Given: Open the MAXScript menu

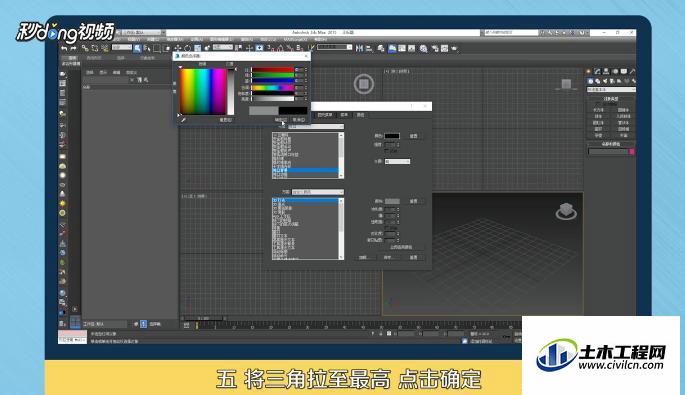Looking at the screenshot, I should 295,39.
